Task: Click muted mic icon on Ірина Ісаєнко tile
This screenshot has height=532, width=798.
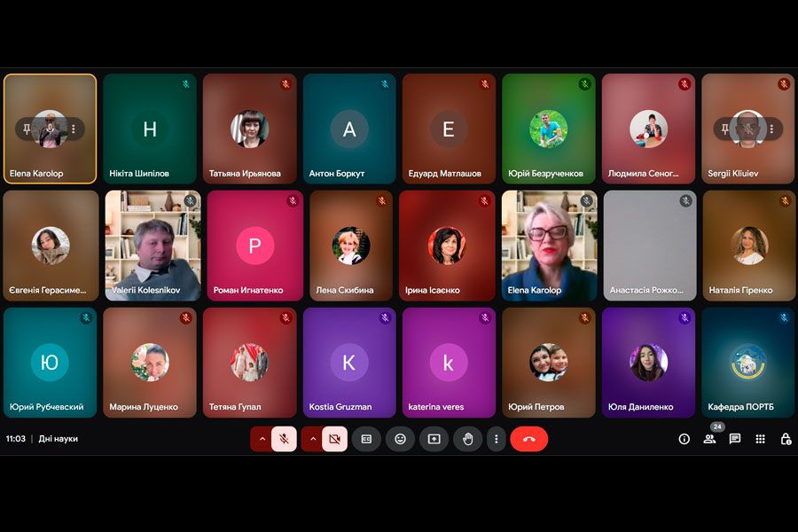Action: (x=484, y=201)
